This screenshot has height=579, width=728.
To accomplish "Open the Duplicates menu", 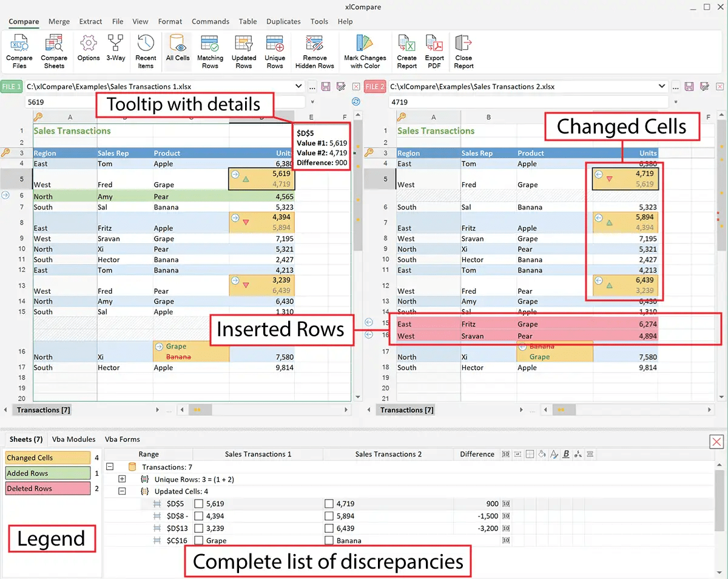I will pyautogui.click(x=283, y=21).
